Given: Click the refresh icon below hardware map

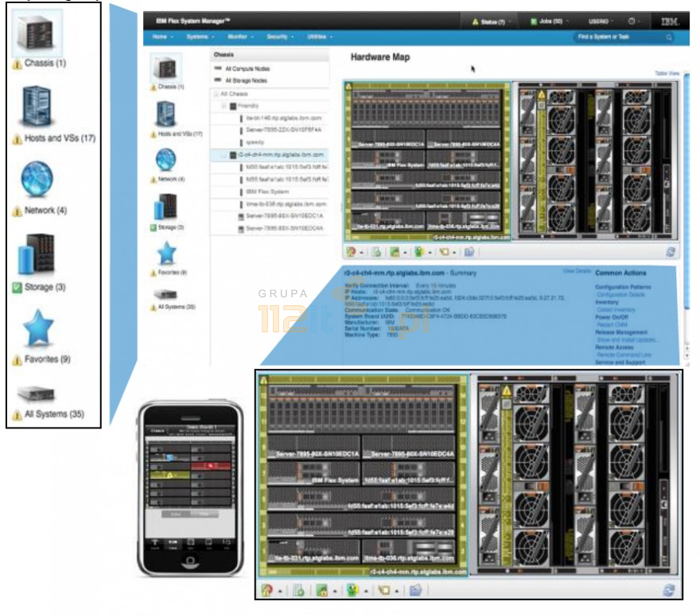Looking at the screenshot, I should point(670,252).
